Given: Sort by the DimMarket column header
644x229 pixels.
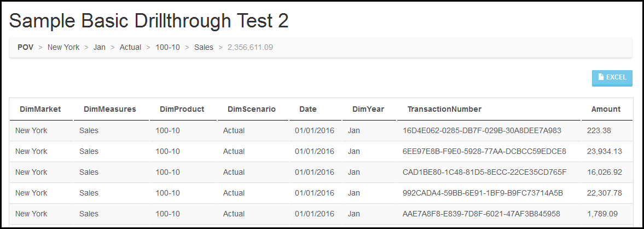Looking at the screenshot, I should tap(40, 109).
